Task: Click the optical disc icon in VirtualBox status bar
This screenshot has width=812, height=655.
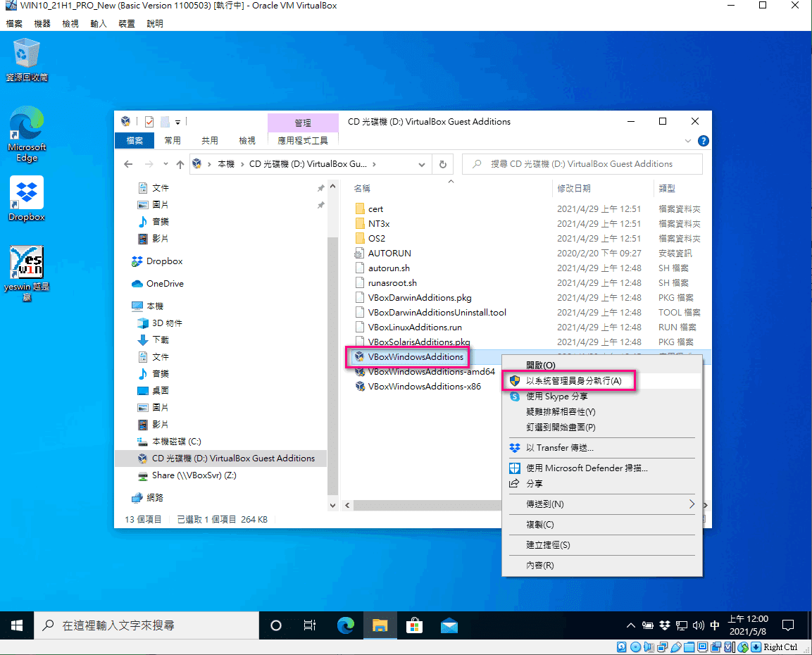Action: (635, 647)
